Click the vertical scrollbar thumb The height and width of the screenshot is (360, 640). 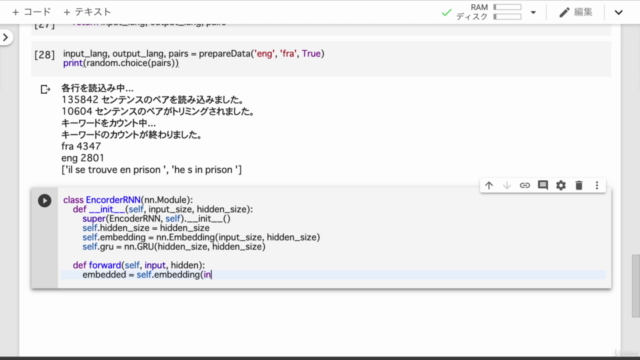(x=636, y=286)
